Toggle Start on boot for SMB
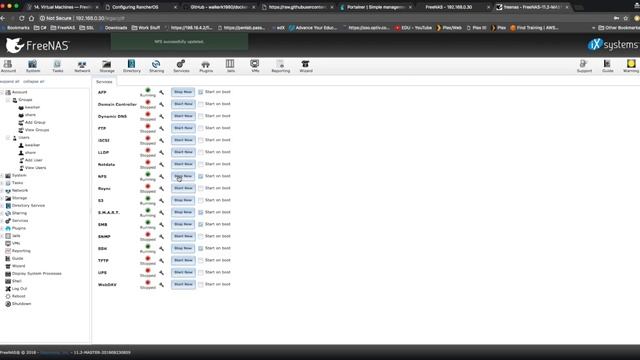Screen dimensions: 640x360 click(201, 224)
